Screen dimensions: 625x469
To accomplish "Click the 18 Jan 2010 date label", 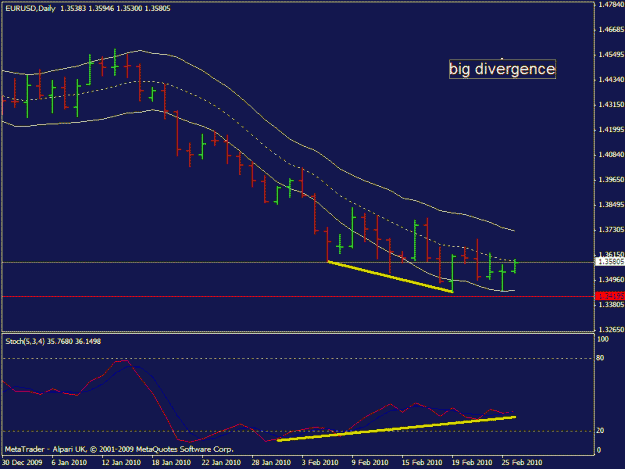I will click(x=171, y=463).
